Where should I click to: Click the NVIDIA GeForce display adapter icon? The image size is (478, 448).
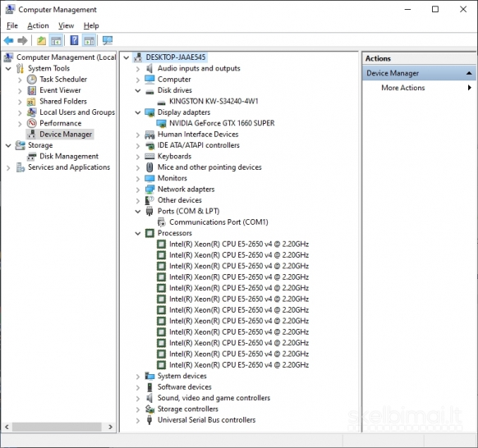161,123
